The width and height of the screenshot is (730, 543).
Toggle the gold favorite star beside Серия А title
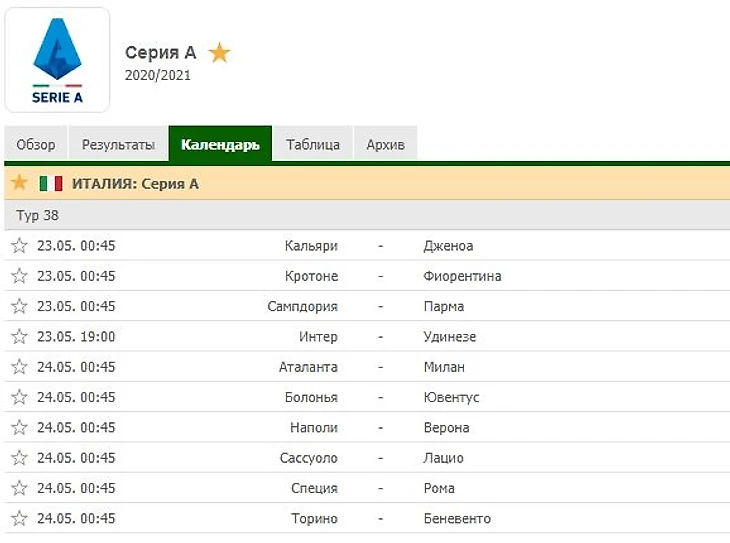[219, 53]
